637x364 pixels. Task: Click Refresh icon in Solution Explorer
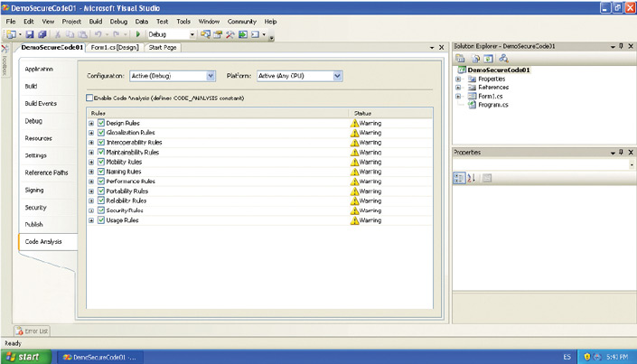486,58
